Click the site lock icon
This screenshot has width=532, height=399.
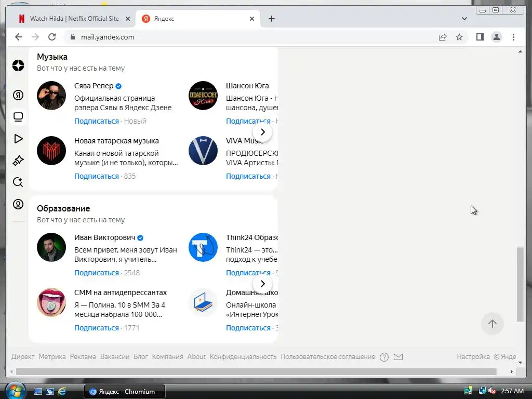[72, 37]
